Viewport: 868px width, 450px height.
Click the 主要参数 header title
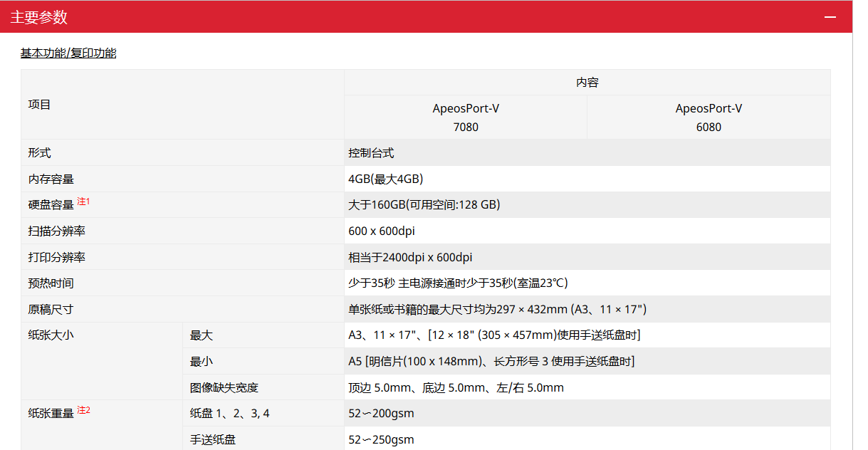(39, 17)
